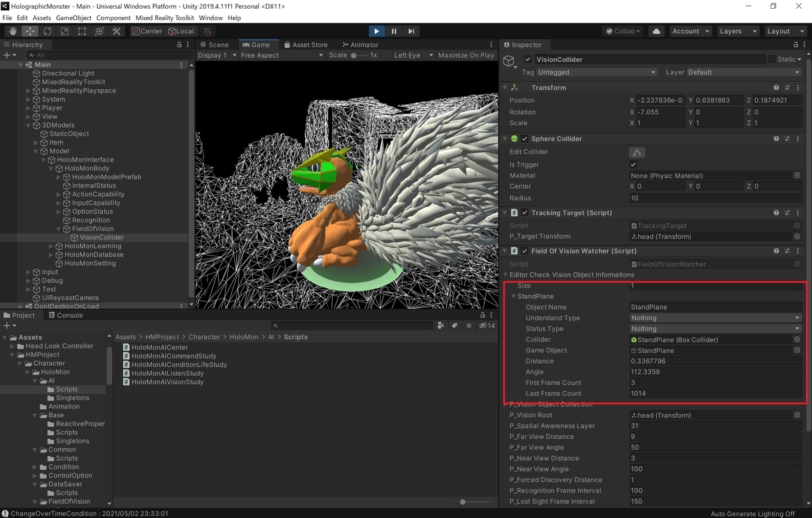Select the Scale tool in the toolbar

click(x=64, y=31)
